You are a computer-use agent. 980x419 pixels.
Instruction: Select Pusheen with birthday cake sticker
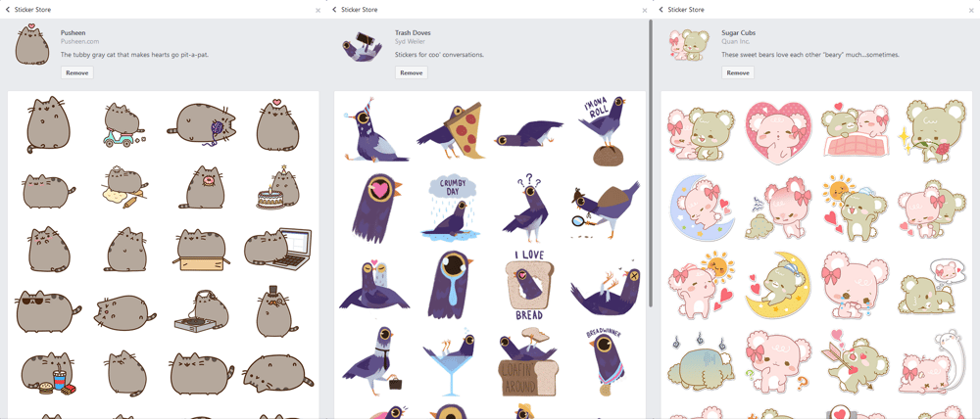[x=276, y=187]
